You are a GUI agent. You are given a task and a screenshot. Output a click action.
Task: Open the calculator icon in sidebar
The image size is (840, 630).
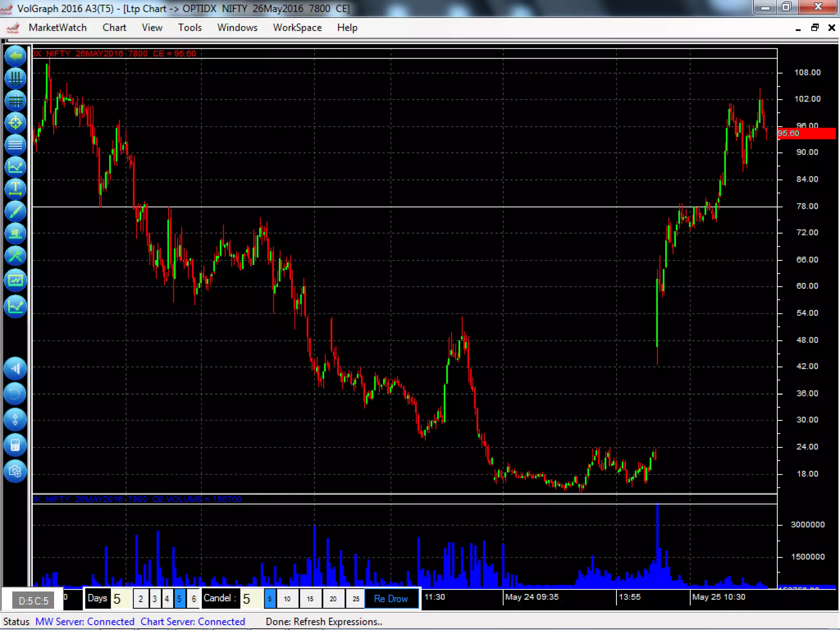pos(15,445)
